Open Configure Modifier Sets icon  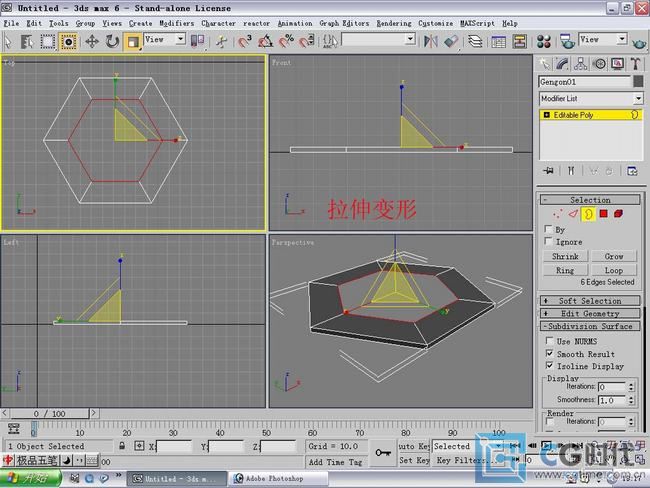click(632, 171)
